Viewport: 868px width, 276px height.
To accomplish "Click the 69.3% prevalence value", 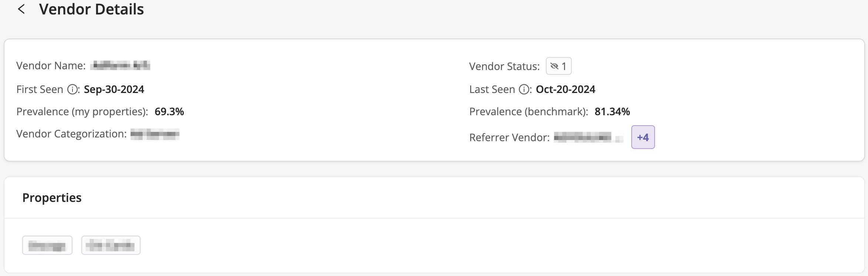I will [169, 112].
